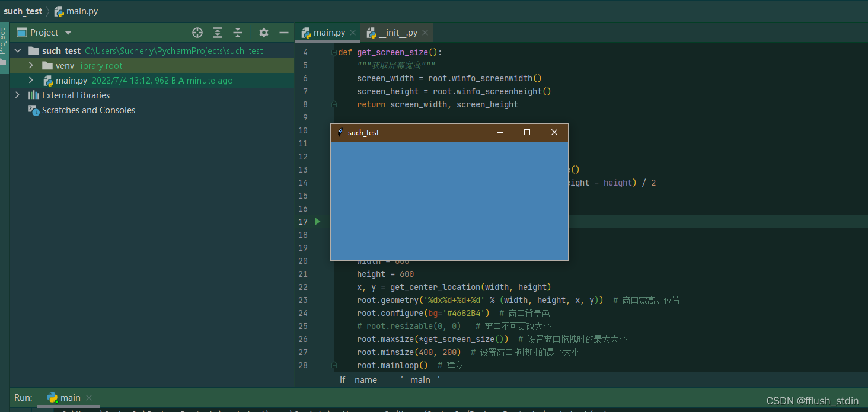Open the vertical Project tool window tab
Screen dimensions: 868x412
4,47
